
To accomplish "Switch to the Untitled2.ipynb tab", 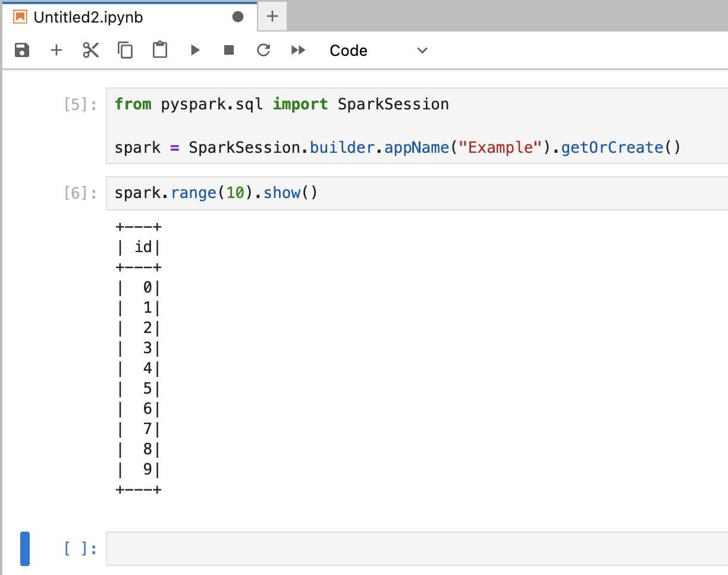I will click(88, 17).
